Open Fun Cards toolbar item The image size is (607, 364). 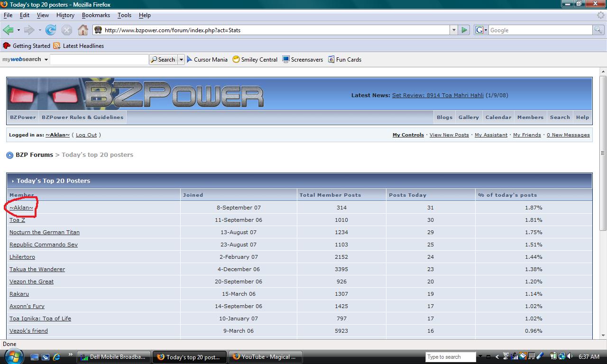coord(345,60)
